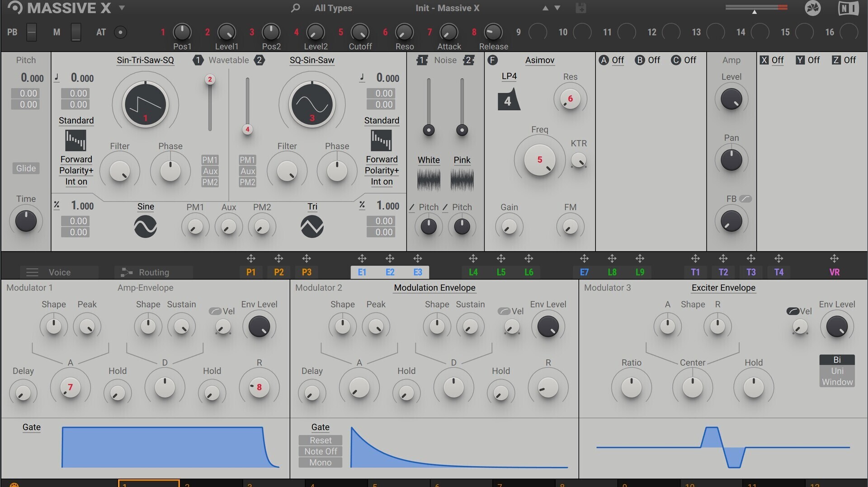Open the Sin-Tri-Saw-SQ wavetable menu
Screen dimensions: 868x487
[x=145, y=60]
